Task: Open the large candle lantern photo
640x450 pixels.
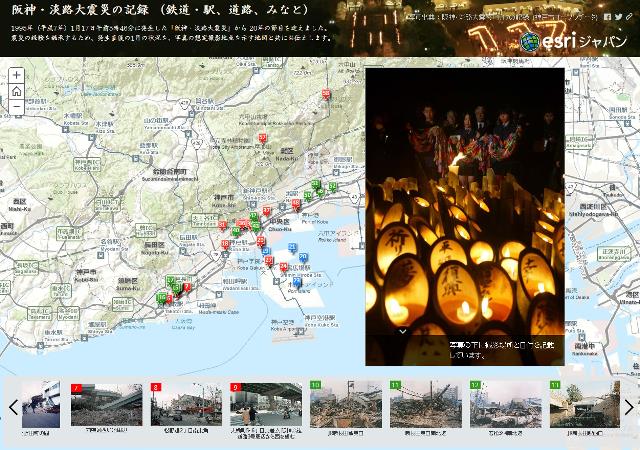Action: click(x=465, y=216)
